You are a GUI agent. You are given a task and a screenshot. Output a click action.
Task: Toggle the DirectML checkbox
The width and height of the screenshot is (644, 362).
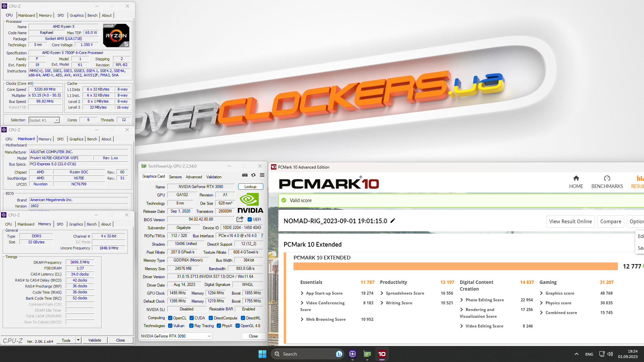pyautogui.click(x=243, y=318)
